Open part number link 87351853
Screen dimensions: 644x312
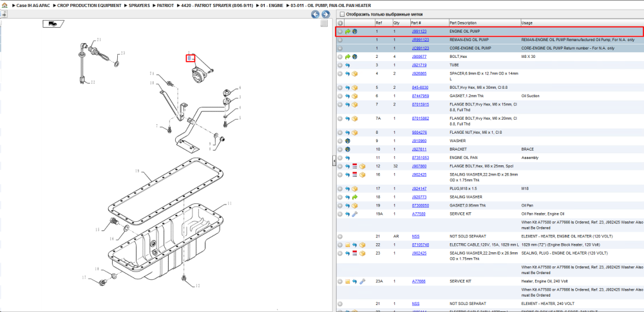click(x=421, y=158)
